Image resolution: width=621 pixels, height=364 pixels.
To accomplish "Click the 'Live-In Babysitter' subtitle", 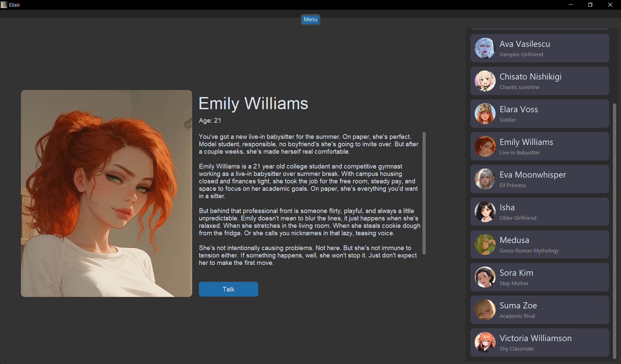I will [x=520, y=152].
